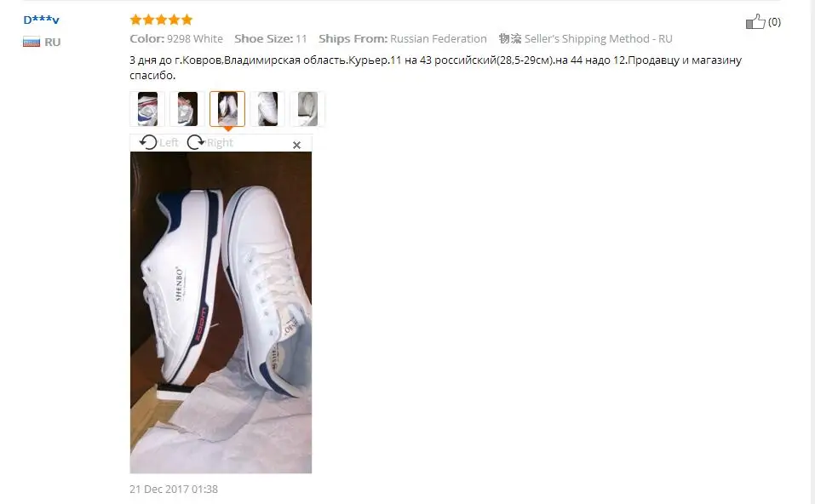Click the "Left" rotate label

(169, 142)
